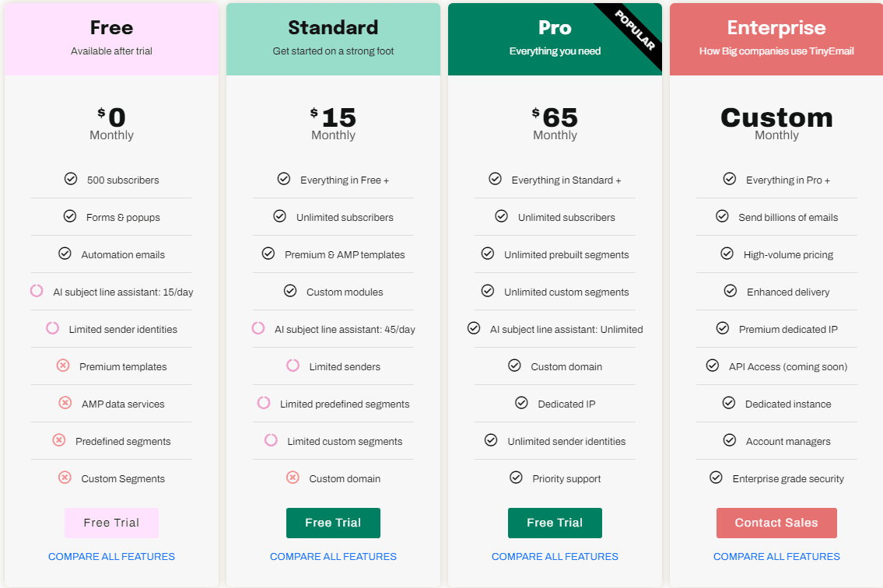Click the circle icon next to "Limited senders"

(x=293, y=365)
